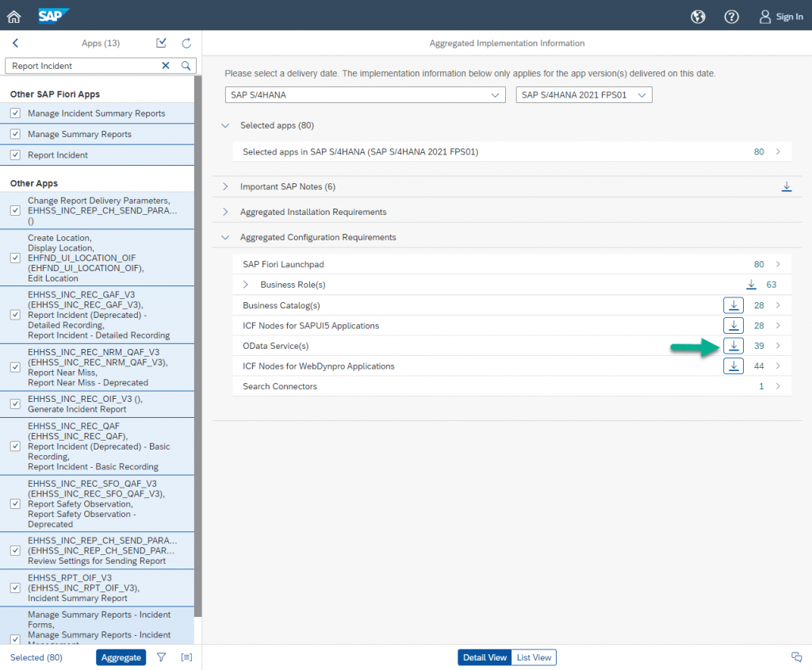Click the list settings icon
The width and height of the screenshot is (812, 670).
[x=186, y=657]
